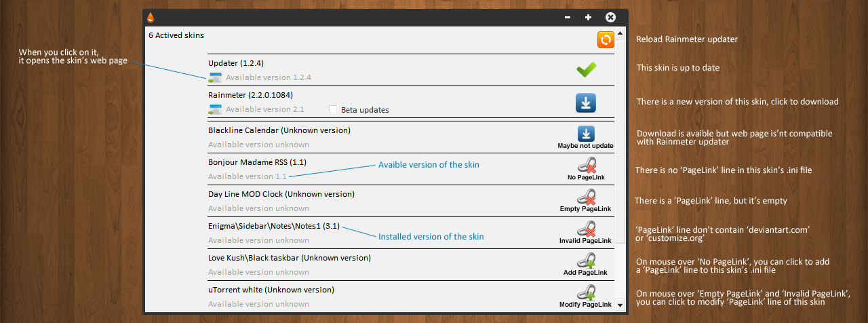Viewport: 868px width, 323px height.
Task: Click the Empty PageLink chain icon
Action: (586, 197)
